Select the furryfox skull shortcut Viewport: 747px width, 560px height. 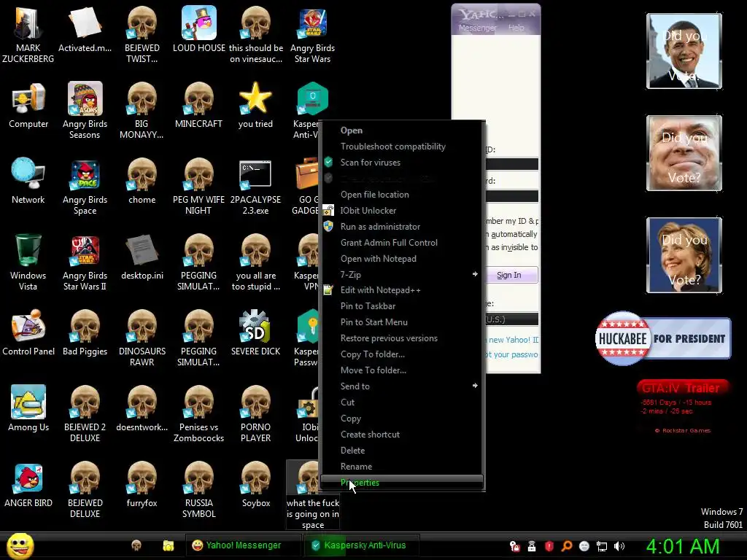click(x=142, y=484)
